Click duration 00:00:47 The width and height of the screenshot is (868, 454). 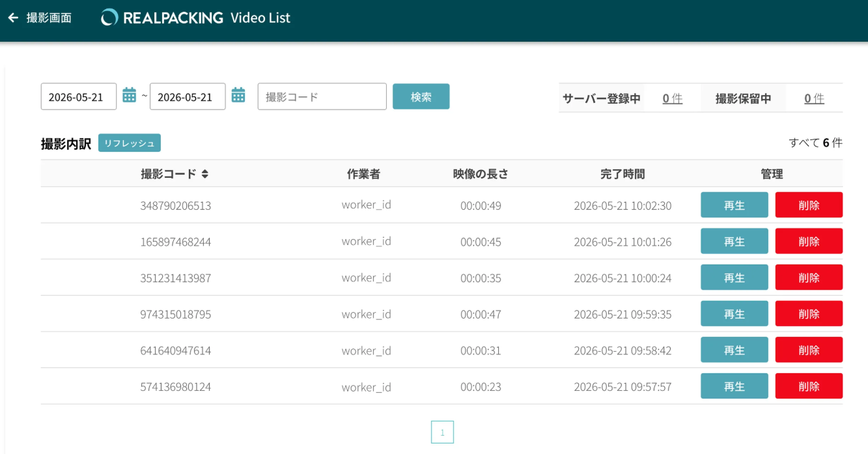(x=481, y=315)
